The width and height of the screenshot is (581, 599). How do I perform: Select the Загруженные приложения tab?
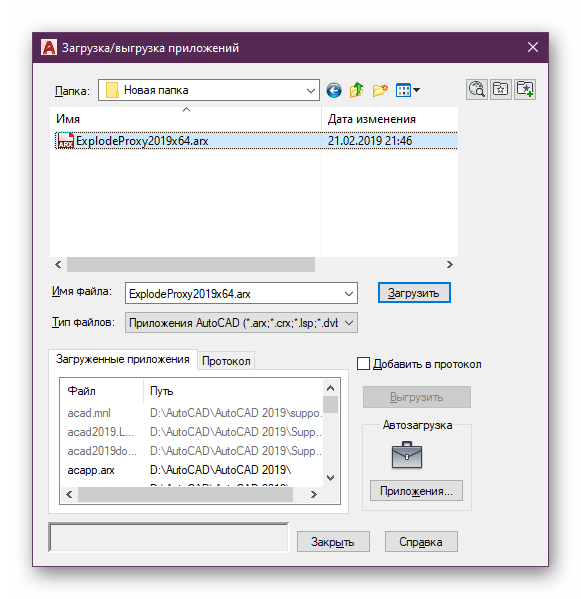pos(123,359)
